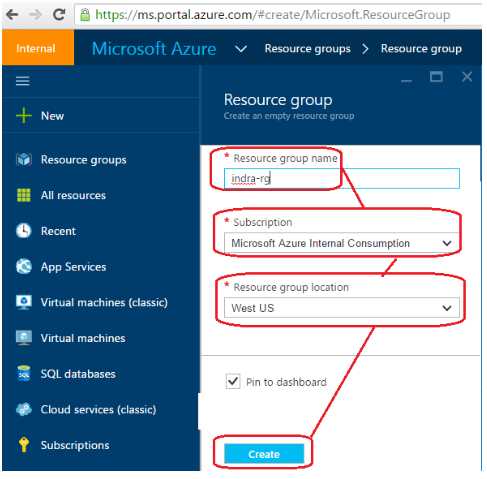This screenshot has width=487, height=479.
Task: Click the Cloud services (classic) icon
Action: [x=24, y=409]
